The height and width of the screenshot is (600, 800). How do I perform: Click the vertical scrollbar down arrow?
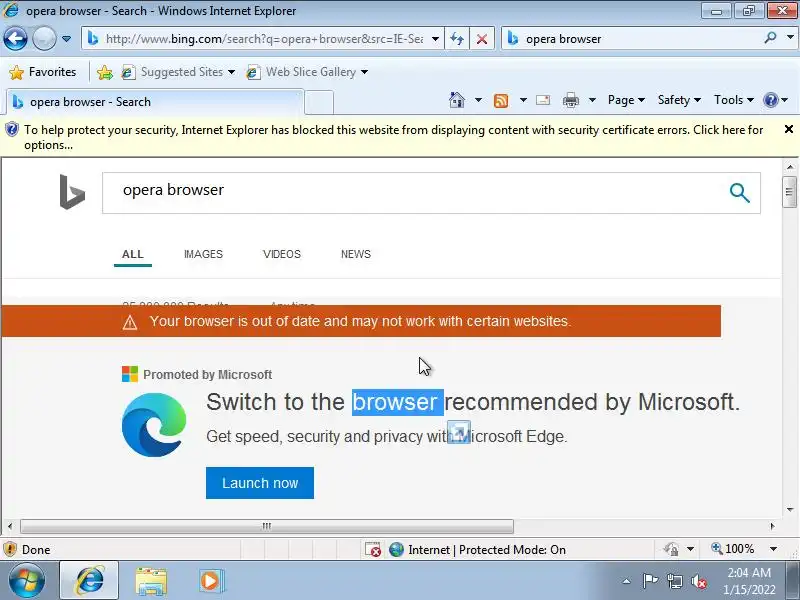point(789,509)
